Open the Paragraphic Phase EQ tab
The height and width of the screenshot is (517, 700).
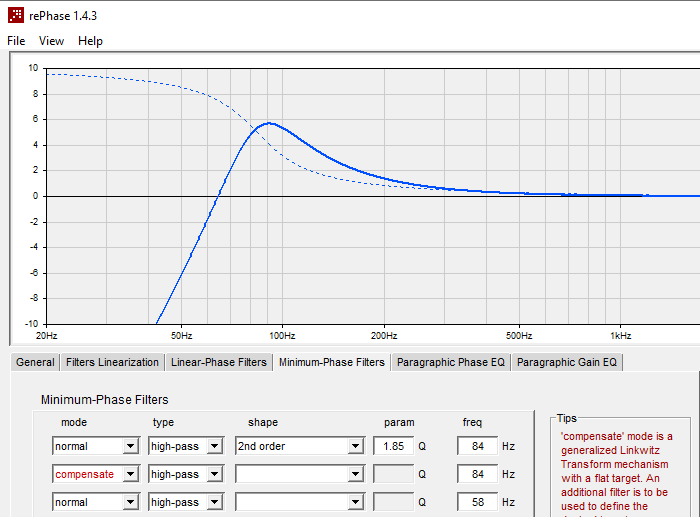[x=450, y=362]
